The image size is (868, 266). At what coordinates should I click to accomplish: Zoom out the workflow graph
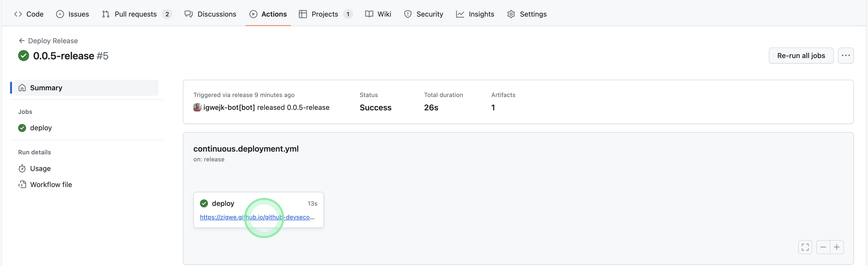tap(823, 247)
